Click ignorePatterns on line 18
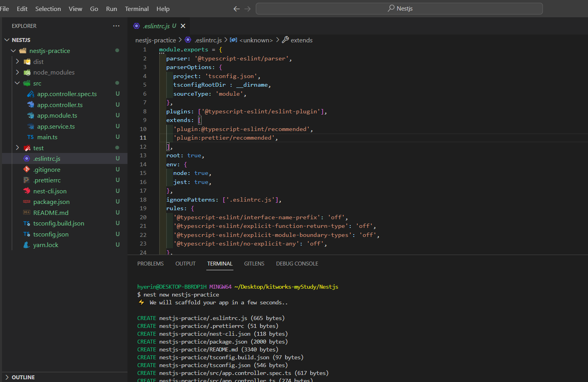This screenshot has height=382, width=588. click(191, 200)
